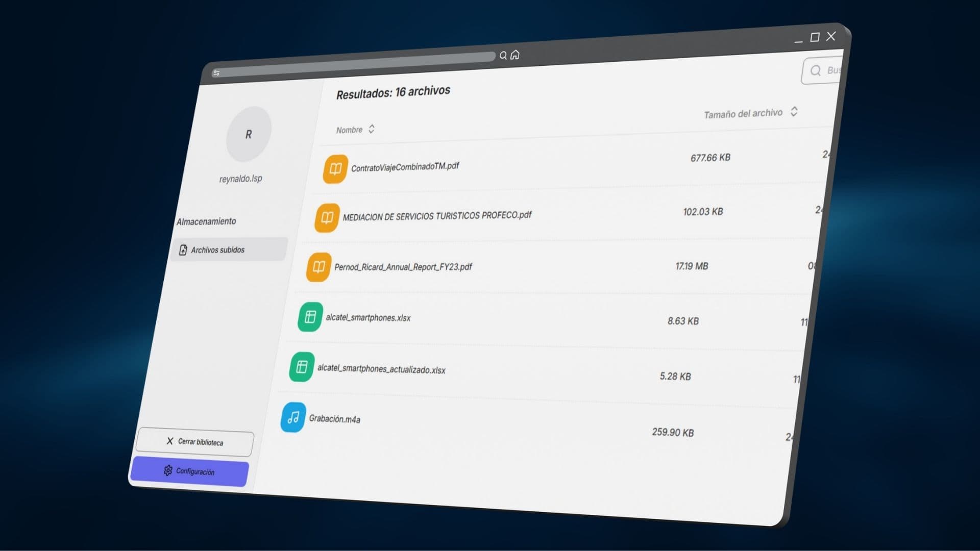Click the 5.28 KB size value

pos(675,376)
